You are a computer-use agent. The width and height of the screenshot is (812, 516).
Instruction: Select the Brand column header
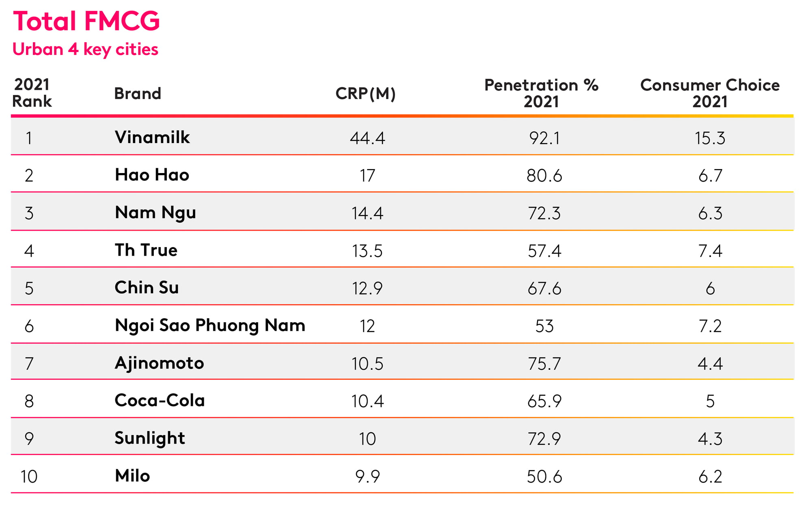click(138, 94)
